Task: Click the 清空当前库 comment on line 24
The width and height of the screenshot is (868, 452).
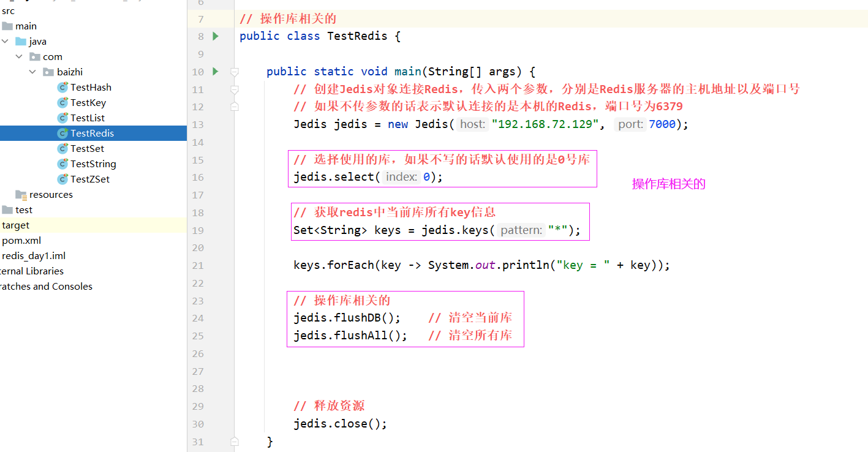Action: [470, 318]
